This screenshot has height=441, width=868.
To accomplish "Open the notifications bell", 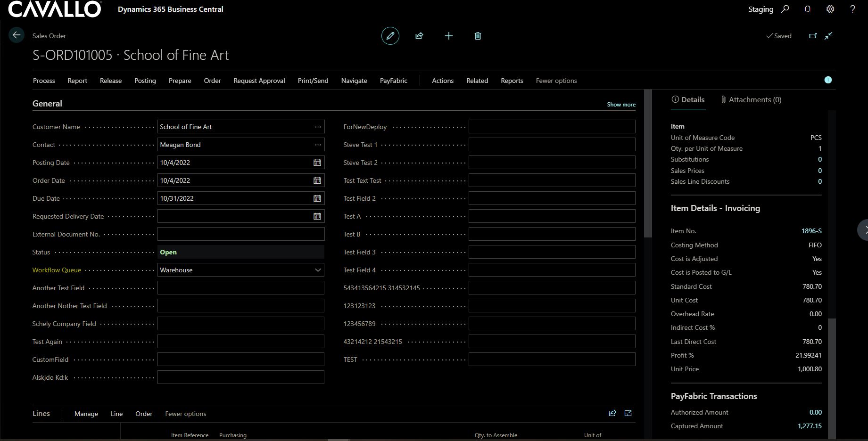I will point(808,9).
